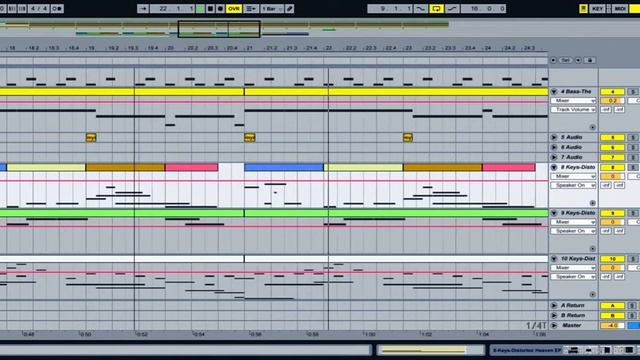
Task: Click the Follow playback arrow button
Action: click(143, 9)
